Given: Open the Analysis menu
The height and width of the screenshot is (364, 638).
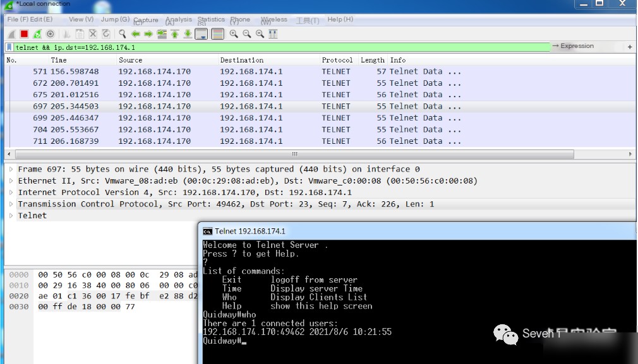Looking at the screenshot, I should coord(178,20).
